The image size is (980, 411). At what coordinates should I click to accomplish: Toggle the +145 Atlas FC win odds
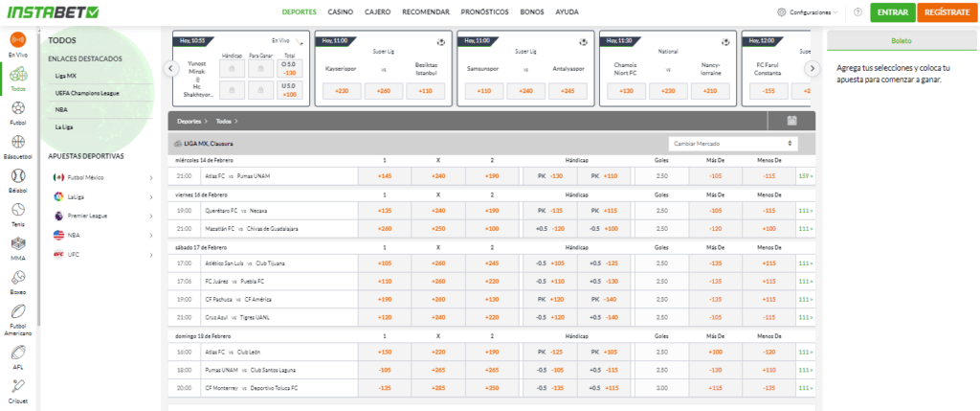coord(385,176)
